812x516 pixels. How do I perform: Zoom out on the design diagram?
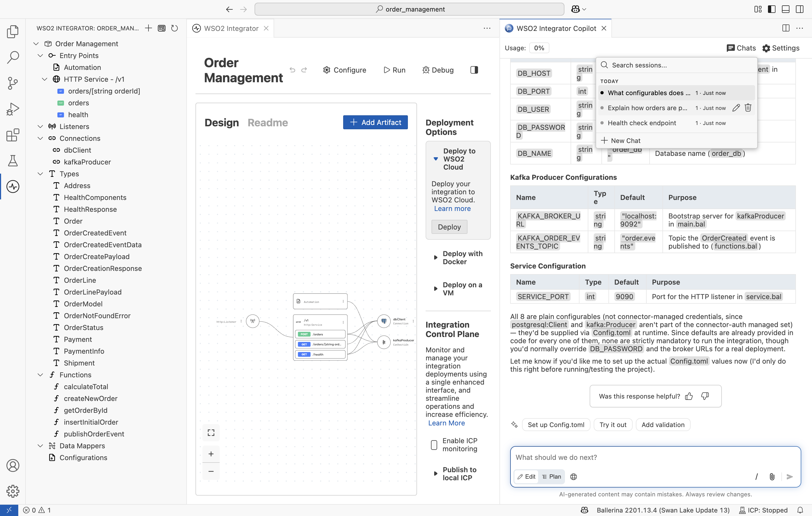[211, 471]
